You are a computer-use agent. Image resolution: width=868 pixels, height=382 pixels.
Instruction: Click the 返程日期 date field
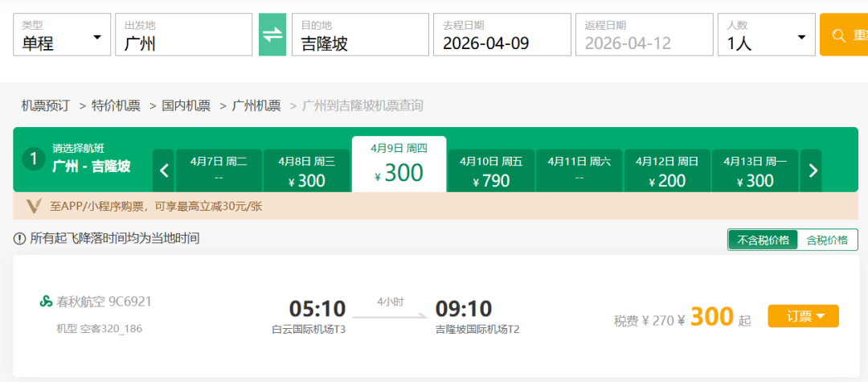[x=645, y=35]
